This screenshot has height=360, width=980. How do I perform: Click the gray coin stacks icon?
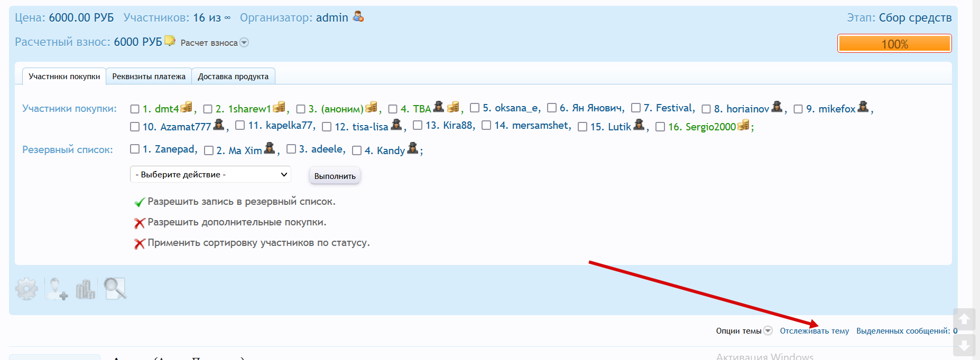click(x=86, y=289)
